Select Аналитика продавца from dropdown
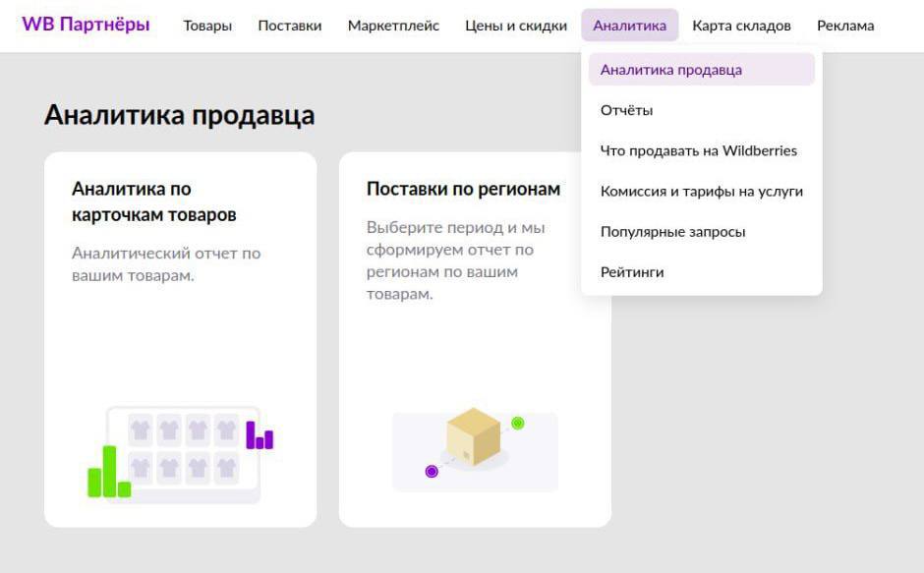 pos(670,70)
